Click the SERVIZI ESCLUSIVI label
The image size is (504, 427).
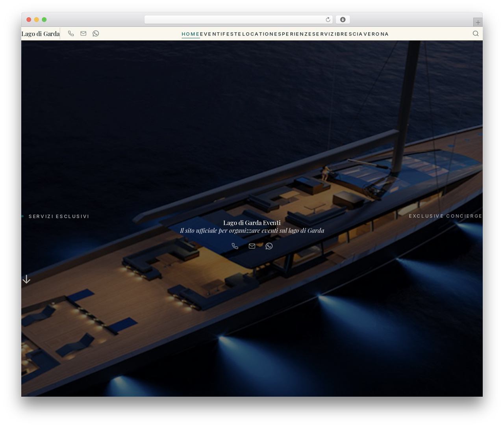pyautogui.click(x=59, y=216)
